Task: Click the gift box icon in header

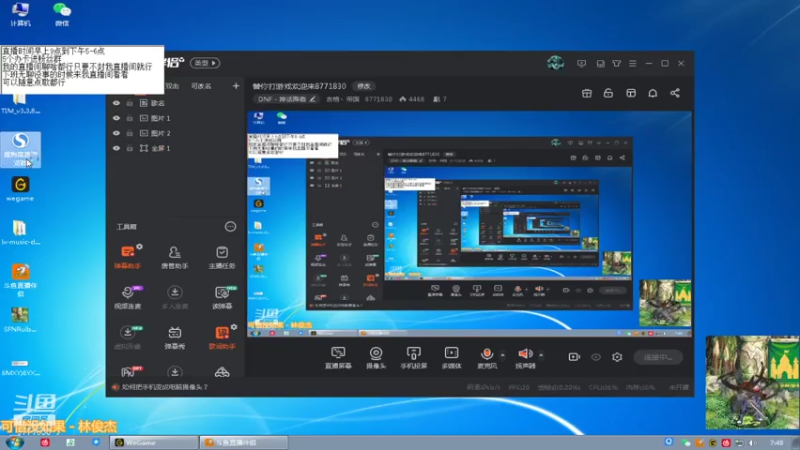Action: point(587,93)
